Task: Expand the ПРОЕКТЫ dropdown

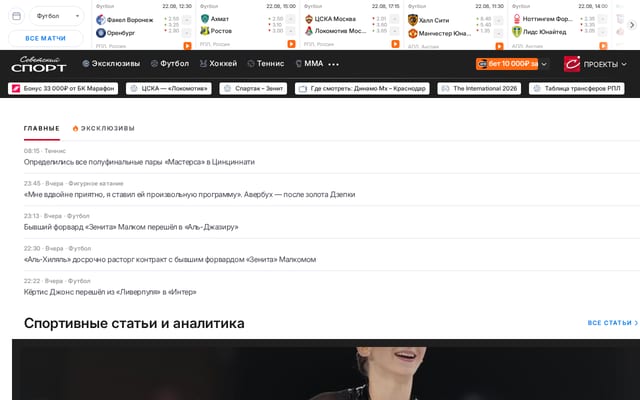Action: click(x=605, y=64)
